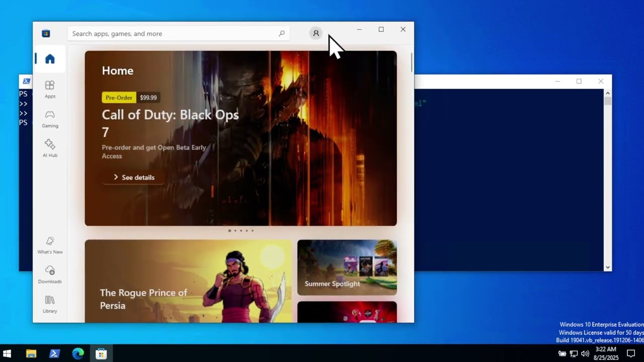Click the search magnifier icon
This screenshot has width=644, height=362.
[282, 34]
